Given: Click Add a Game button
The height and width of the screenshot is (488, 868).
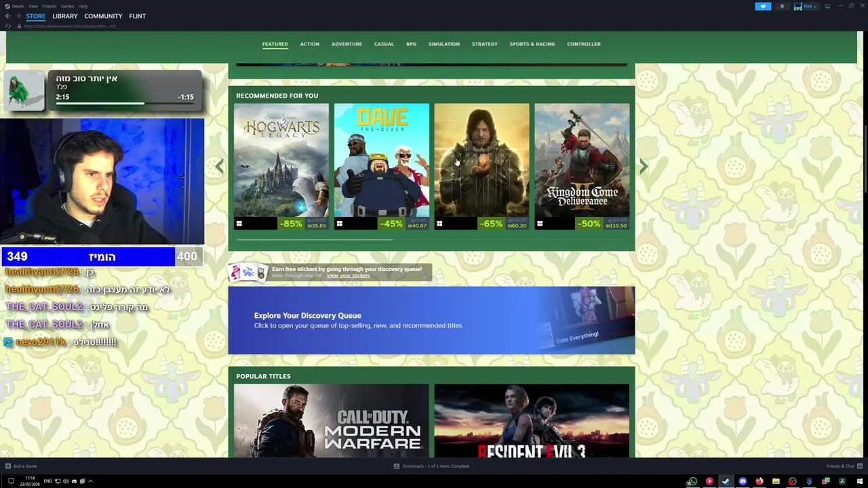Looking at the screenshot, I should pos(21,466).
